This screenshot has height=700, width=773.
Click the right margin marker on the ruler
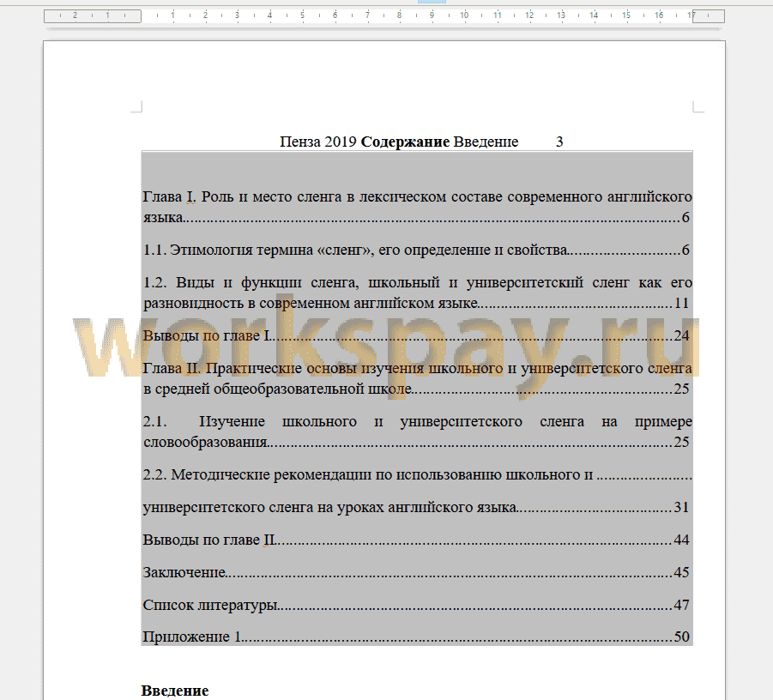[709, 15]
